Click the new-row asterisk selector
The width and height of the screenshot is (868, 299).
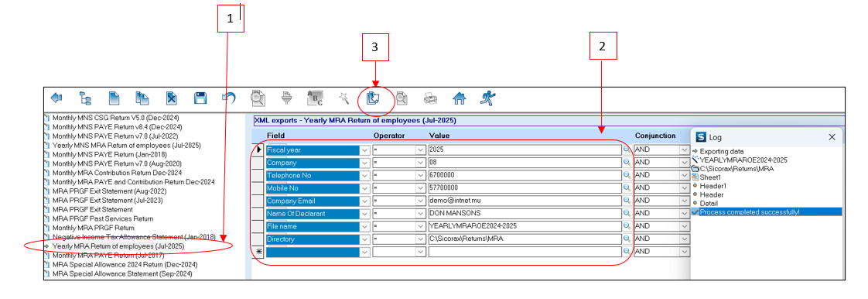pyautogui.click(x=258, y=252)
